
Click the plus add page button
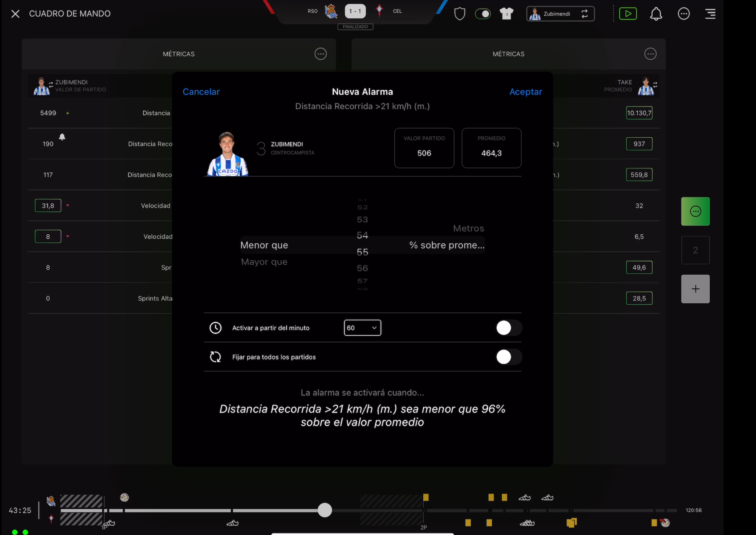[695, 289]
